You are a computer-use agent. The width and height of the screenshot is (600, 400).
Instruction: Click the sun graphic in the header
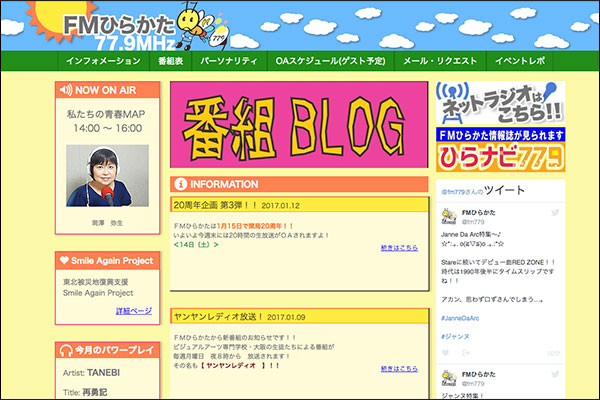pos(28,16)
